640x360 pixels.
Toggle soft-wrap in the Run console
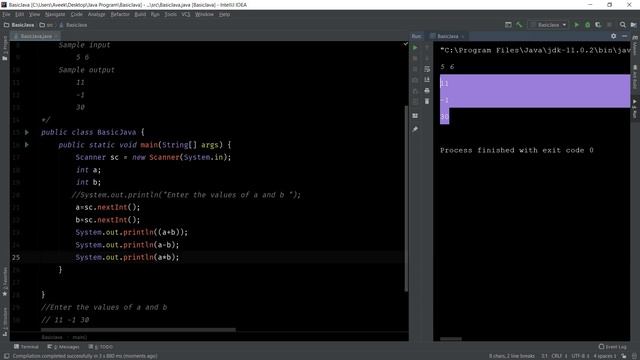tap(427, 69)
